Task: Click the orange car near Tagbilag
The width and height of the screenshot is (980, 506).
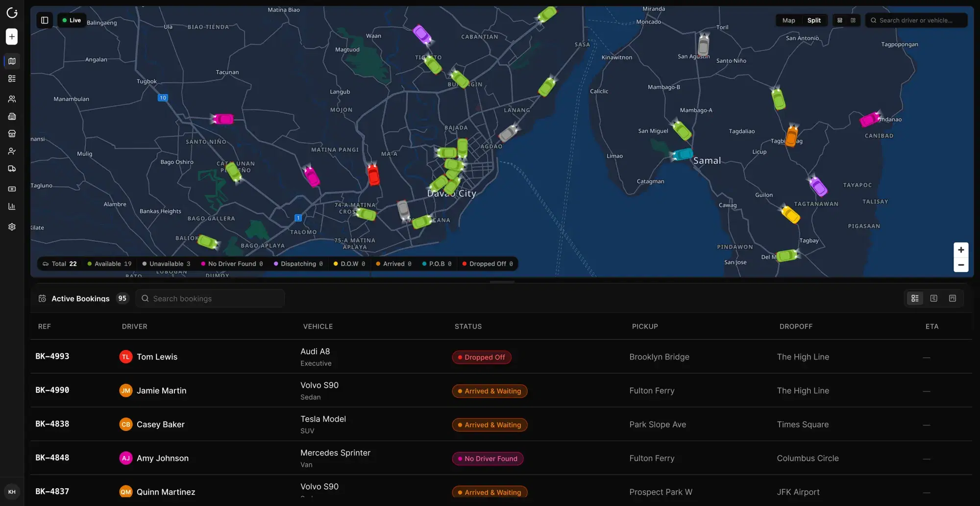Action: [x=792, y=136]
